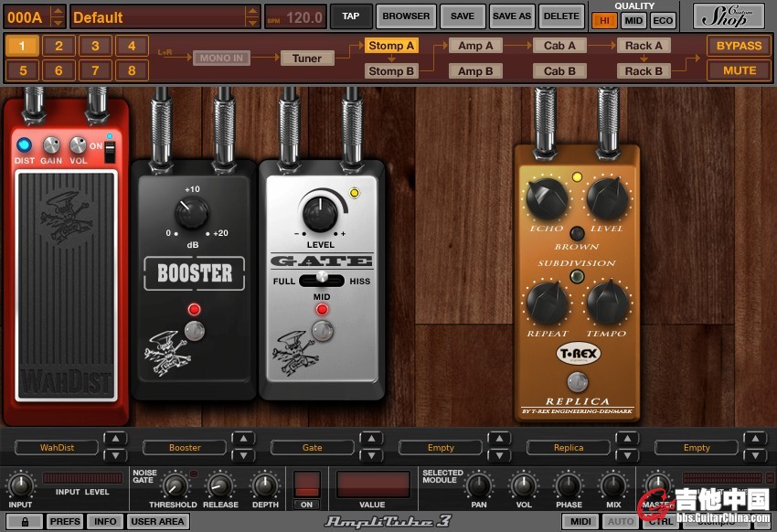Select the Rack A module
Image resolution: width=777 pixels, height=532 pixels.
tap(644, 46)
